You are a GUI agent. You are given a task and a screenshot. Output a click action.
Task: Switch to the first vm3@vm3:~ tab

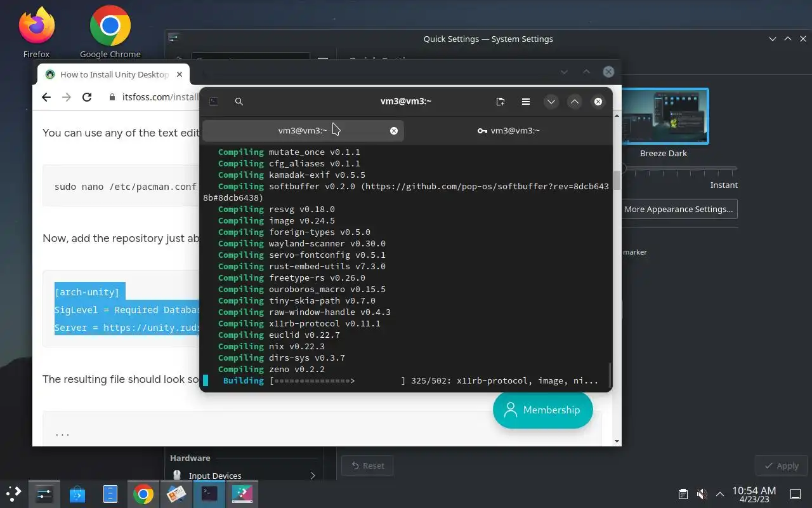click(303, 131)
